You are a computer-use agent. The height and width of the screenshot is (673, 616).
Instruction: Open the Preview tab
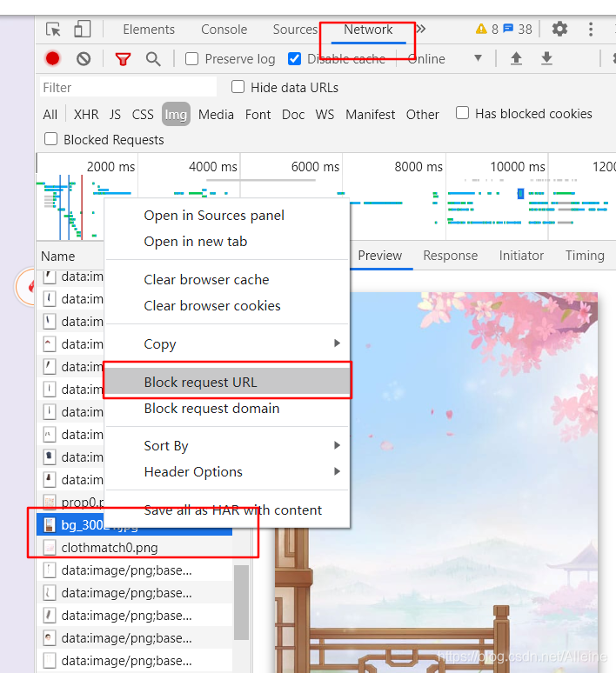[379, 256]
